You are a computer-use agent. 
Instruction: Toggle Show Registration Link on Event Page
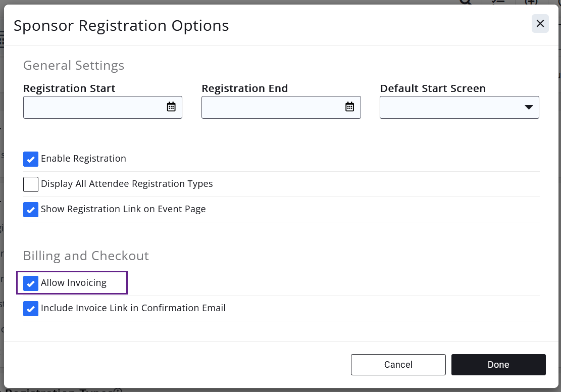coord(31,210)
